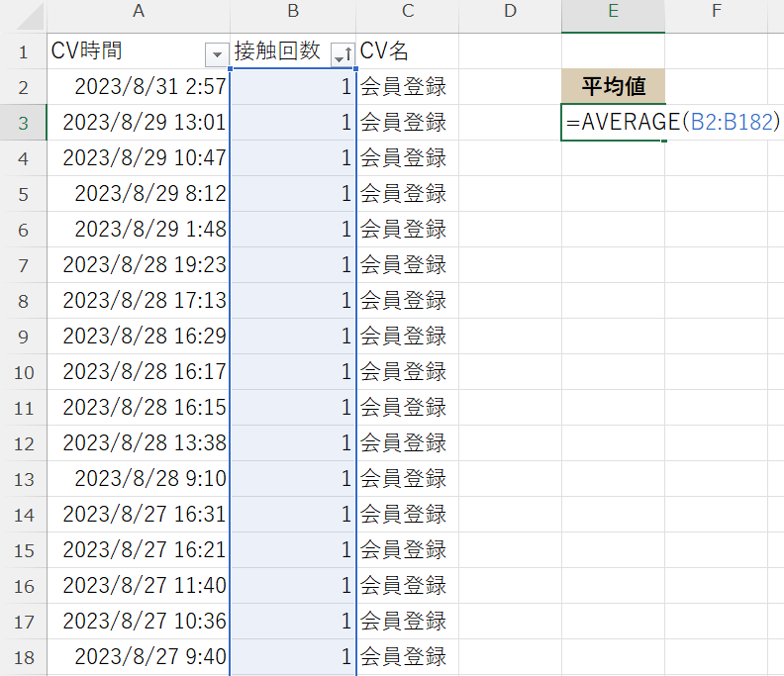The height and width of the screenshot is (676, 784).
Task: Select cell 2023/8/28 16:15
Action: click(139, 408)
